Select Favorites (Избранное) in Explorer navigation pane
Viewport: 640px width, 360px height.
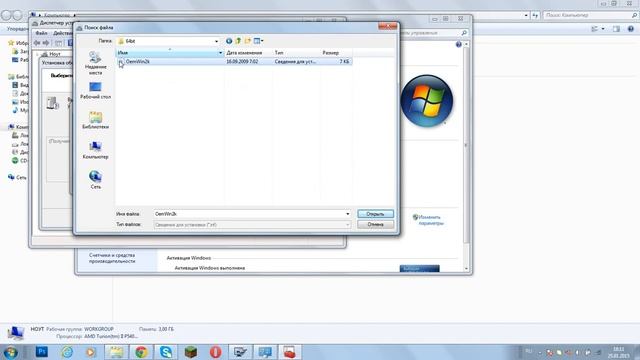click(x=18, y=43)
